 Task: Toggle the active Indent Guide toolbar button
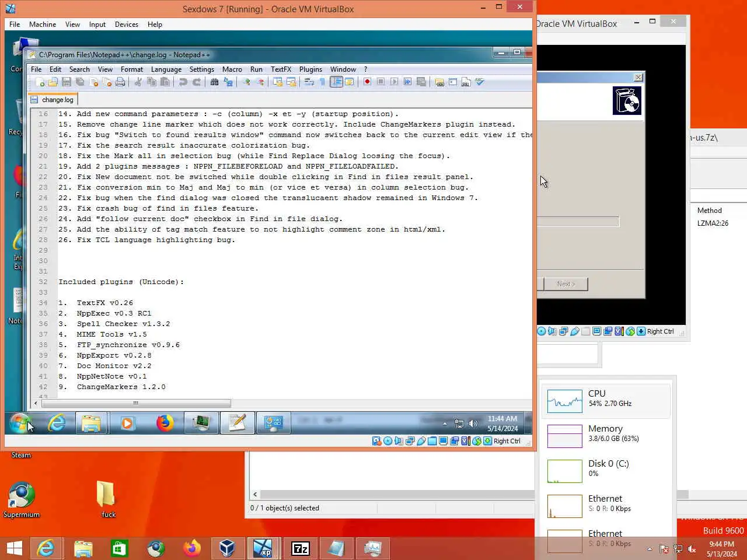pos(336,82)
